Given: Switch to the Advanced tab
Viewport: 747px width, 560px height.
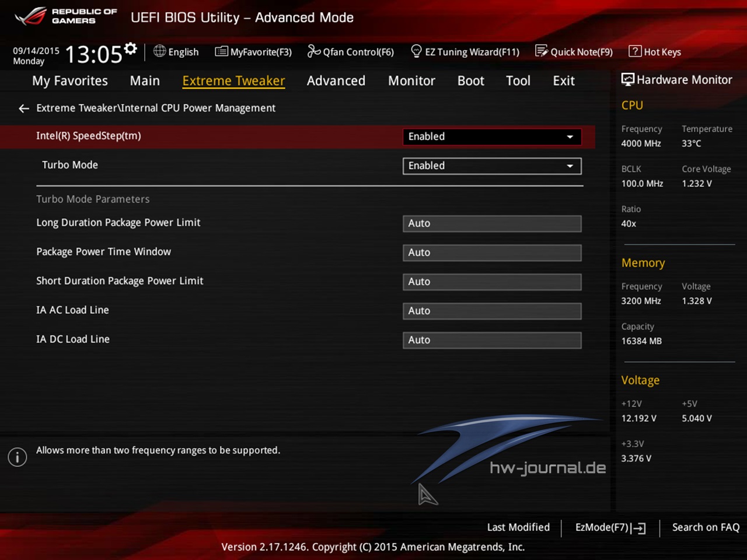Looking at the screenshot, I should click(336, 80).
